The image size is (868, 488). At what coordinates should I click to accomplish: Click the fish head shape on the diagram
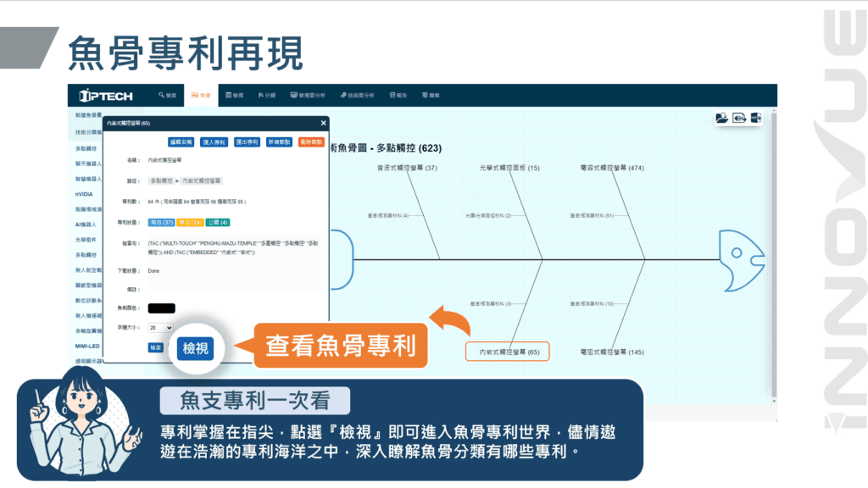(x=744, y=257)
